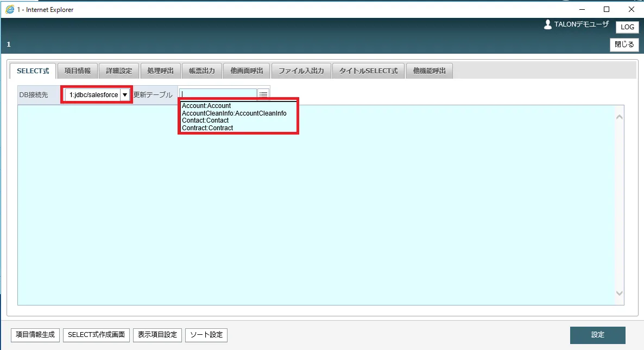Open the ファイル入出力 tab
The height and width of the screenshot is (350, 644).
[301, 71]
